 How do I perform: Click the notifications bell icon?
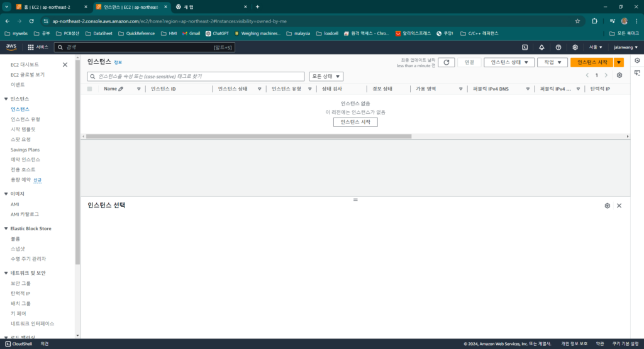[541, 47]
